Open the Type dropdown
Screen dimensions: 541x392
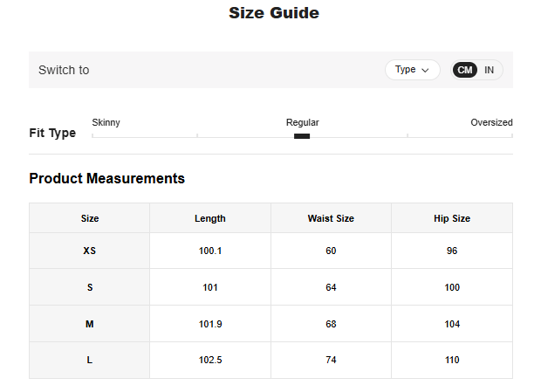pos(412,70)
